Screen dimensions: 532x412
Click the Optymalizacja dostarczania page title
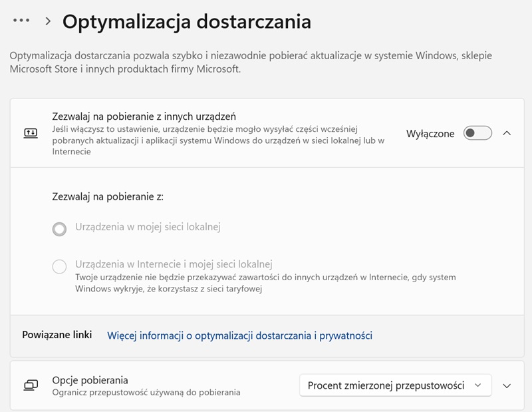tap(186, 21)
